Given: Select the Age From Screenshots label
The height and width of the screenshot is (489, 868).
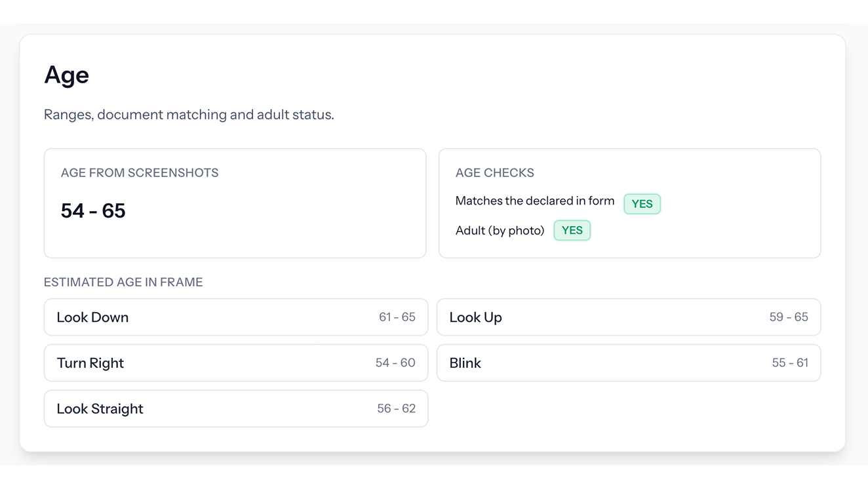Looking at the screenshot, I should 140,173.
